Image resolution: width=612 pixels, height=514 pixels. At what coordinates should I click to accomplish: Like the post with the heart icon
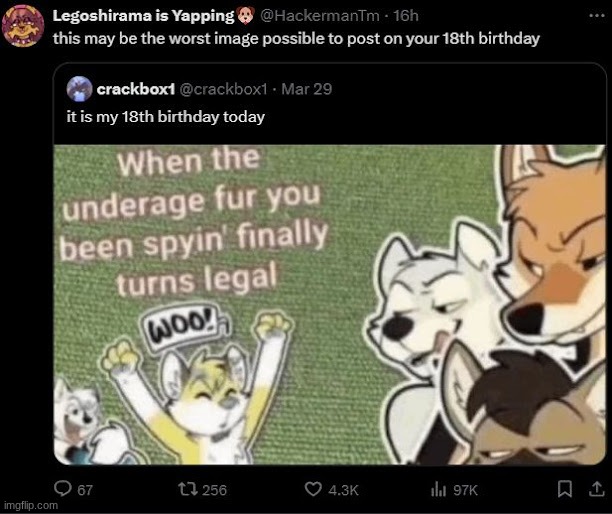pos(312,489)
